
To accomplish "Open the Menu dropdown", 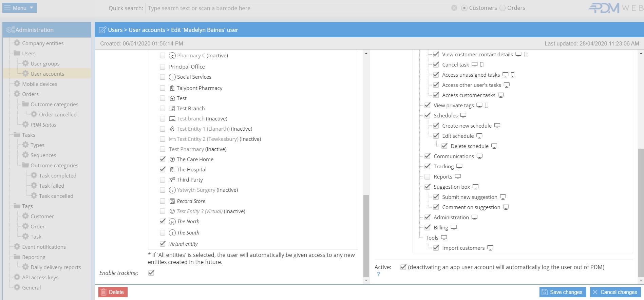I will 19,8.
